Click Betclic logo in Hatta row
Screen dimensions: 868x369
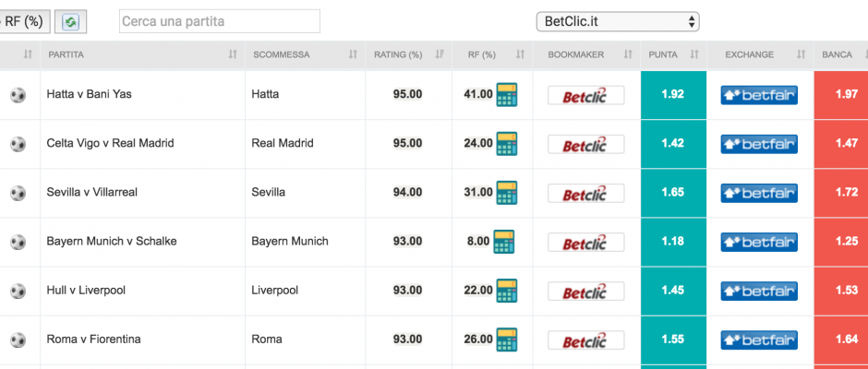[585, 95]
